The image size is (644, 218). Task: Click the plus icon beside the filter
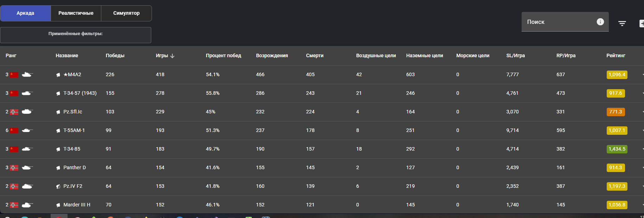[x=641, y=24]
